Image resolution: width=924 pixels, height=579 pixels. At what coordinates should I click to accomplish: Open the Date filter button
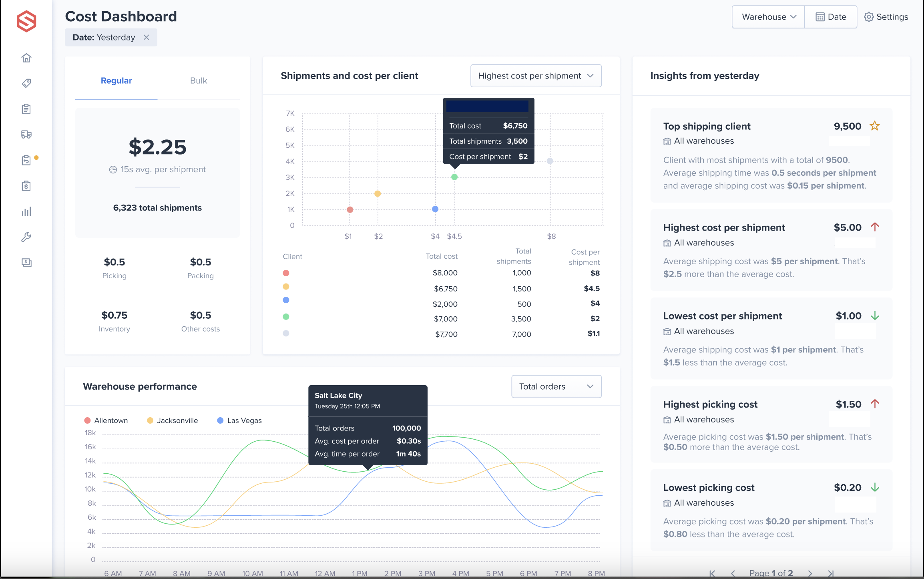831,17
